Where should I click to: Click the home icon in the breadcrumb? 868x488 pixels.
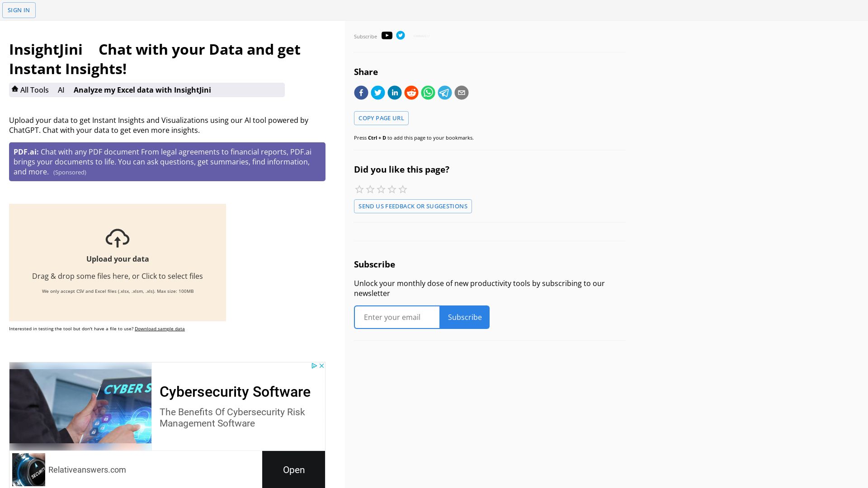pos(15,89)
